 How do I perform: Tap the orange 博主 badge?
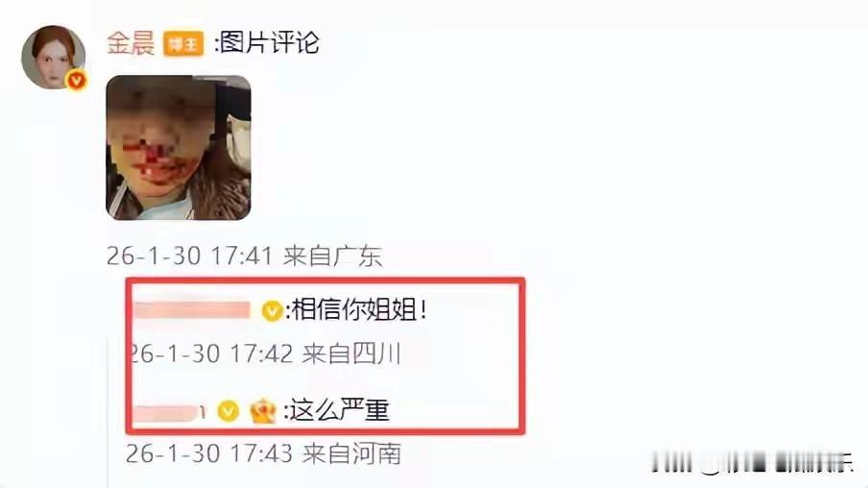point(183,44)
